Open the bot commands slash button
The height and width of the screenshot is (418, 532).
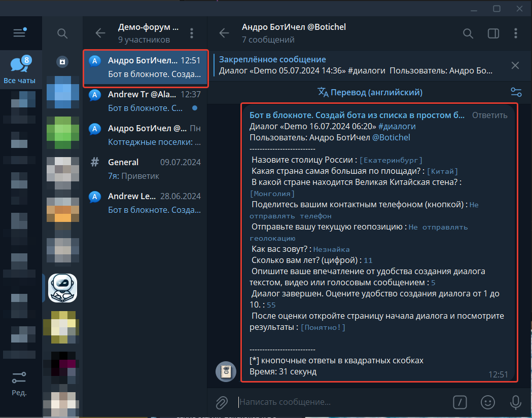pos(460,402)
